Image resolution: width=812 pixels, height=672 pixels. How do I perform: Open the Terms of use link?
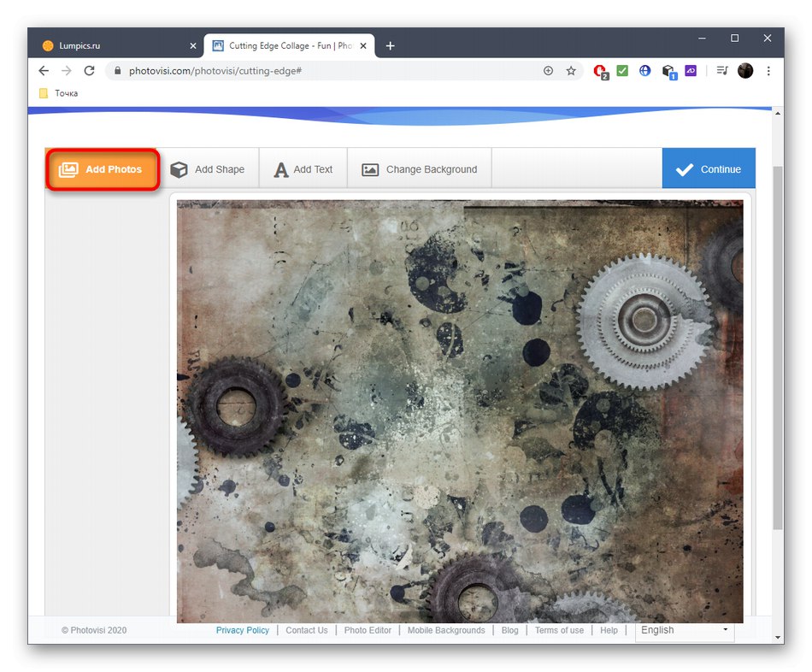(x=559, y=630)
